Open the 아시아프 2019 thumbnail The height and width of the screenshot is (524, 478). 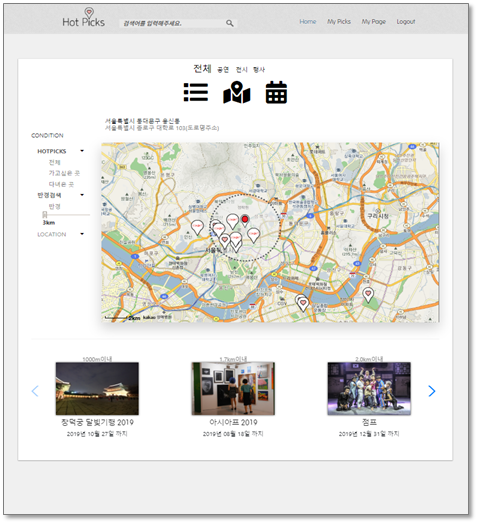[x=233, y=388]
